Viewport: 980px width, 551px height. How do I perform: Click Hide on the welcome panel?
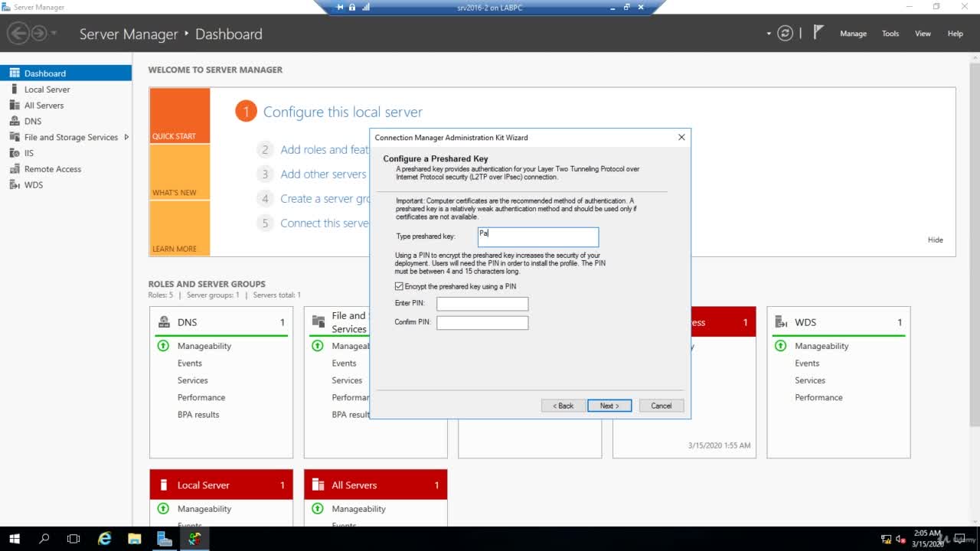point(936,240)
